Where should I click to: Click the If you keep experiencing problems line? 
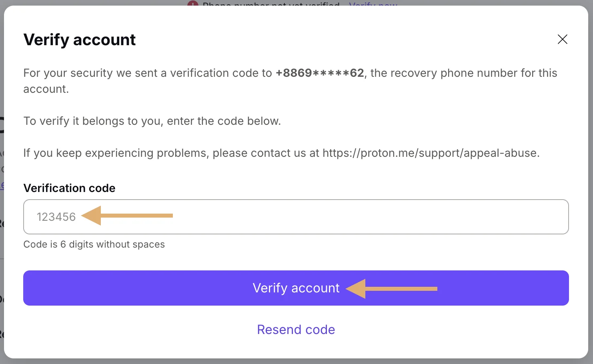click(281, 153)
